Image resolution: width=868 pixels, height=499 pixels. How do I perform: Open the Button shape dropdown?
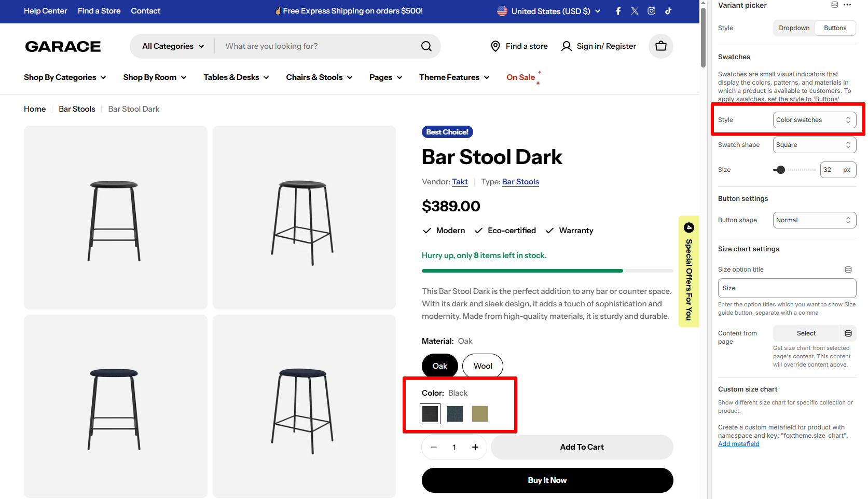815,220
